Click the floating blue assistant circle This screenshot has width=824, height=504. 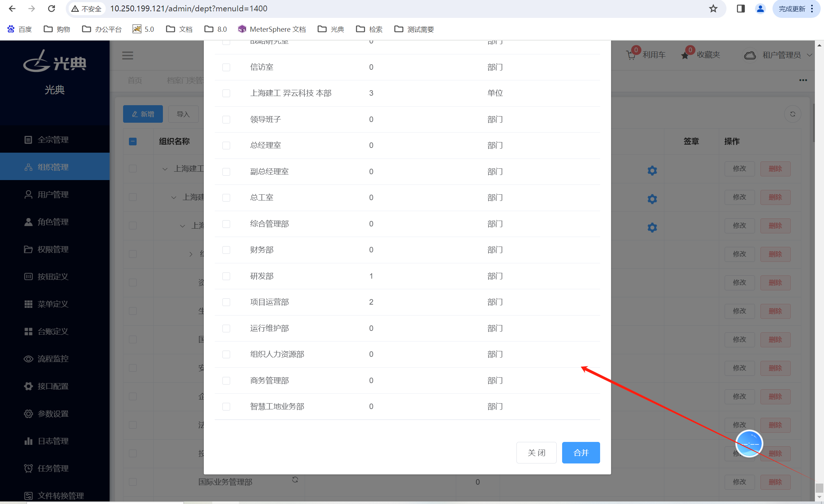point(749,444)
